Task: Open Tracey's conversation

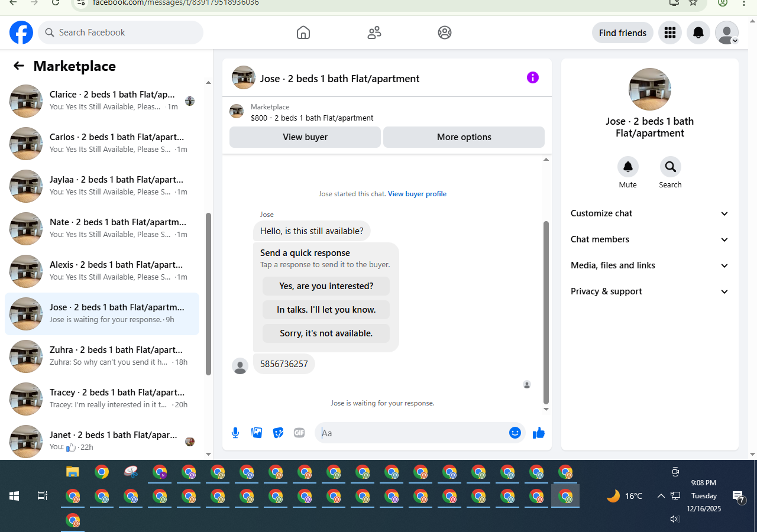Action: [x=102, y=399]
